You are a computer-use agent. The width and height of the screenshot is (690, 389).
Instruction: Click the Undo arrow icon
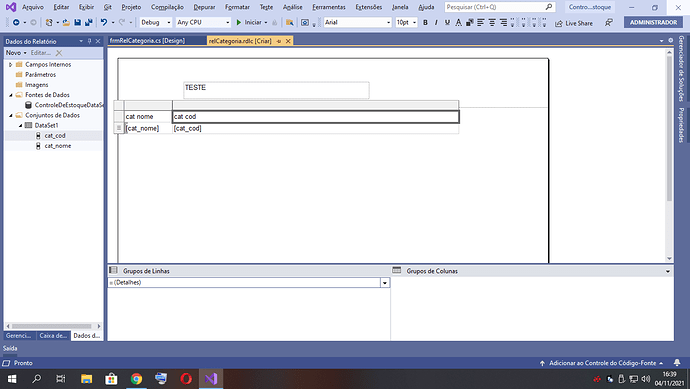104,22
